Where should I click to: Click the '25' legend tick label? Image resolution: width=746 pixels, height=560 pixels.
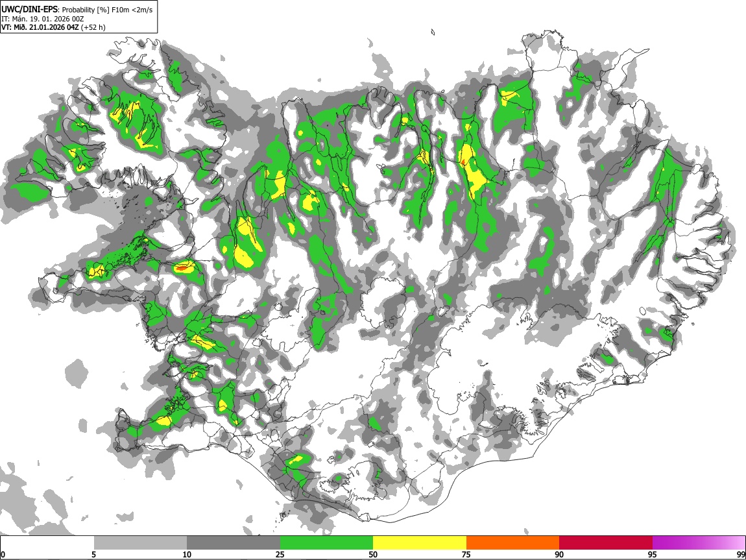click(x=280, y=555)
